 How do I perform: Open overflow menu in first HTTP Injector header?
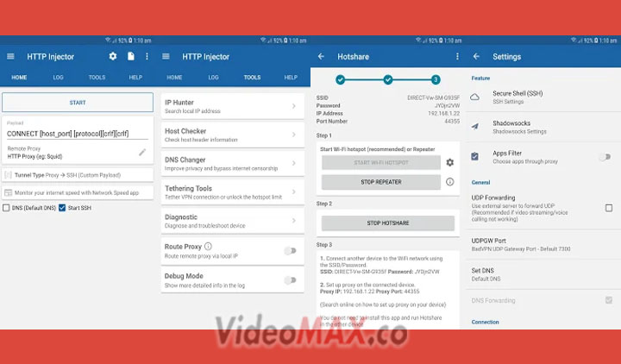pos(147,56)
